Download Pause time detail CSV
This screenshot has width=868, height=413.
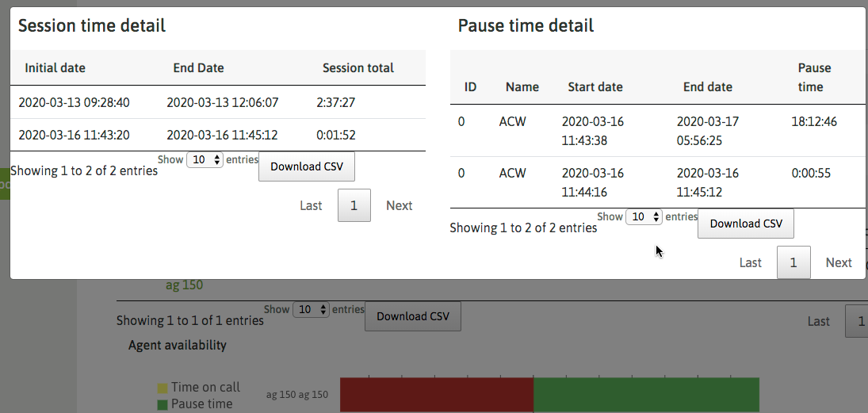click(x=745, y=224)
